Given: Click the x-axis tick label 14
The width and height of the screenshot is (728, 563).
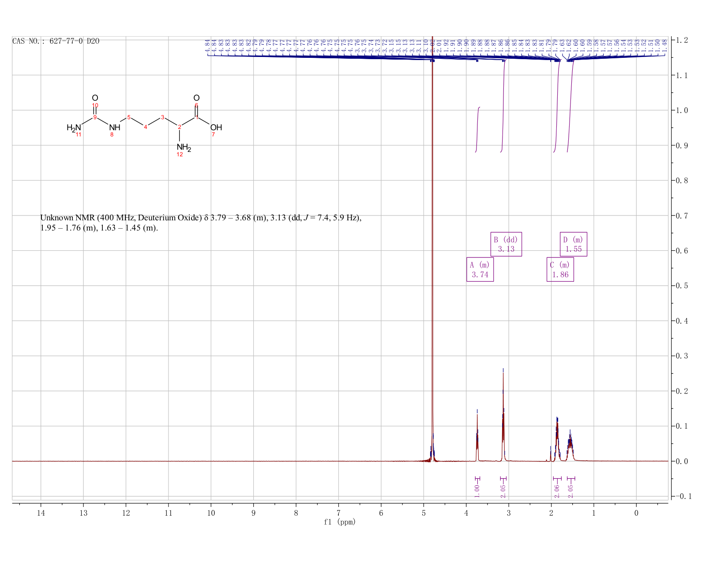Looking at the screenshot, I should tap(41, 513).
